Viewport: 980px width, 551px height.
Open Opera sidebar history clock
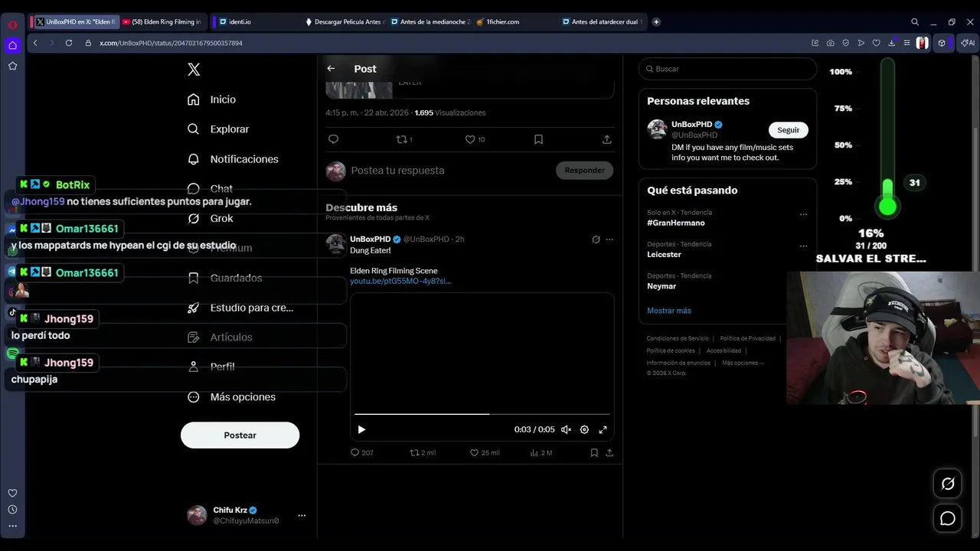tap(12, 510)
